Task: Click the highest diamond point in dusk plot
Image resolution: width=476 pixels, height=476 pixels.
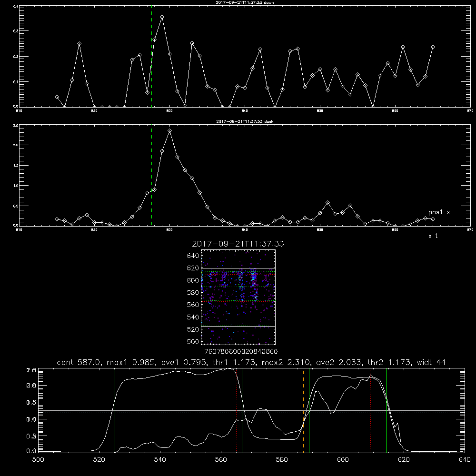Action: (170, 131)
